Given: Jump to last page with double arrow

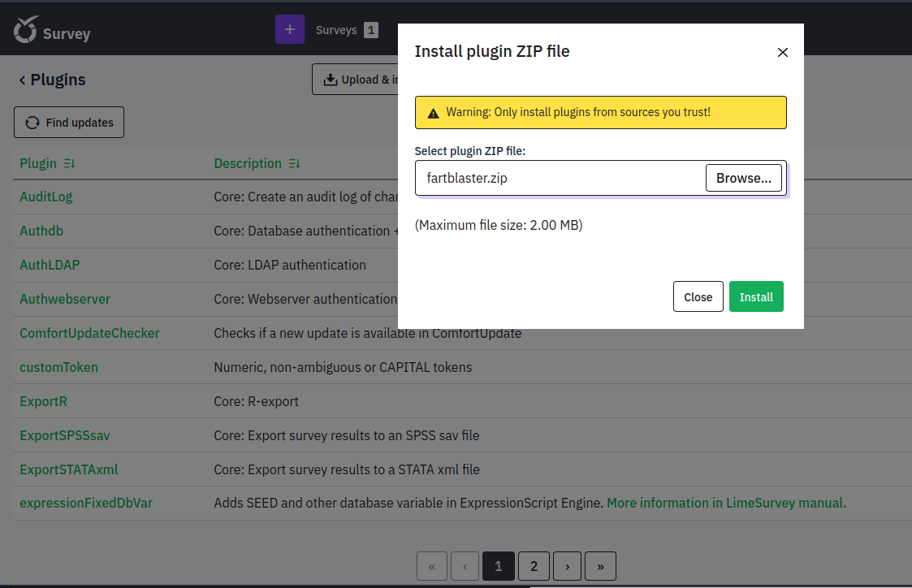Looking at the screenshot, I should (600, 567).
